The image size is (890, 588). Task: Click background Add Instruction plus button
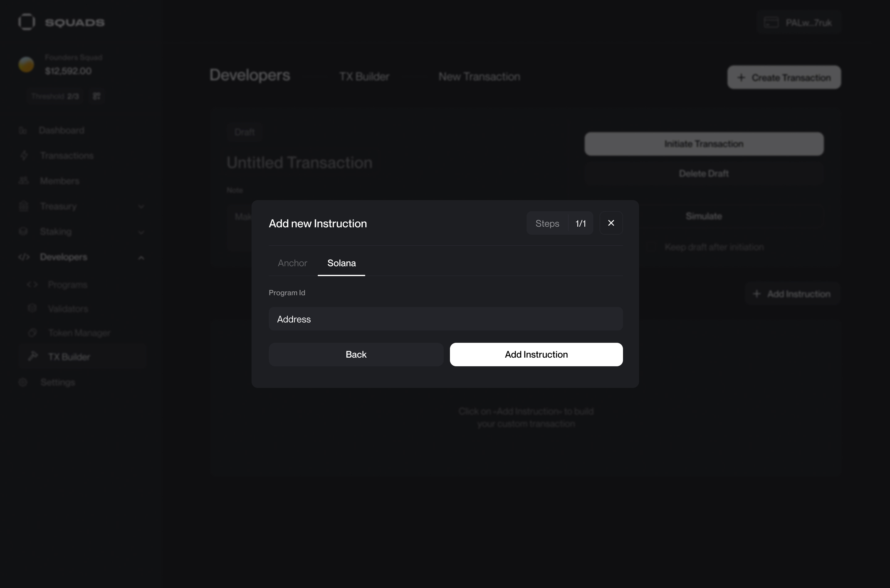[x=792, y=294]
